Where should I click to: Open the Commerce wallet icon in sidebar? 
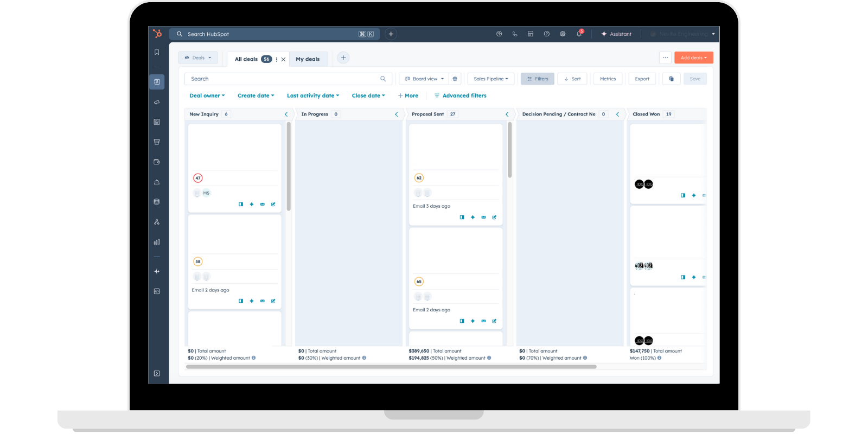tap(157, 162)
